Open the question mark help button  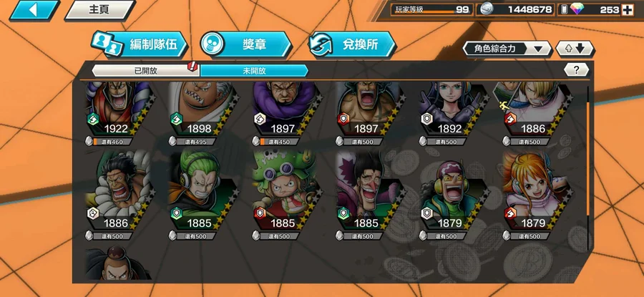point(576,70)
